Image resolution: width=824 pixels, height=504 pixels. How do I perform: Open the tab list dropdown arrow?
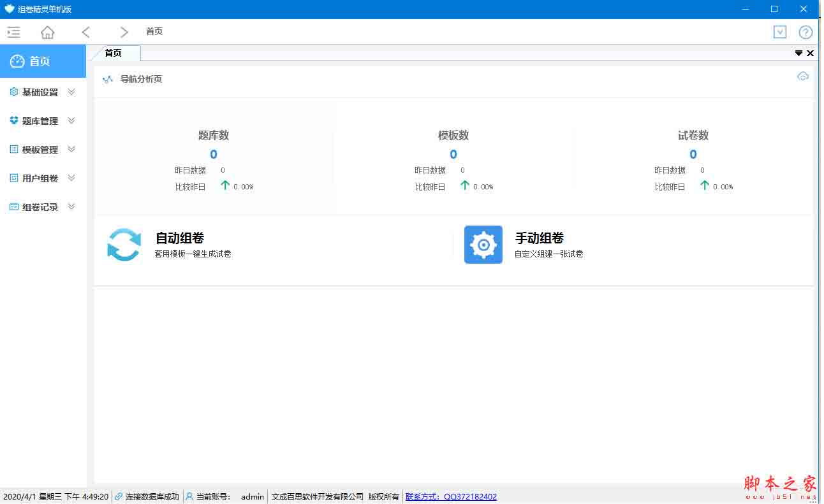click(798, 54)
